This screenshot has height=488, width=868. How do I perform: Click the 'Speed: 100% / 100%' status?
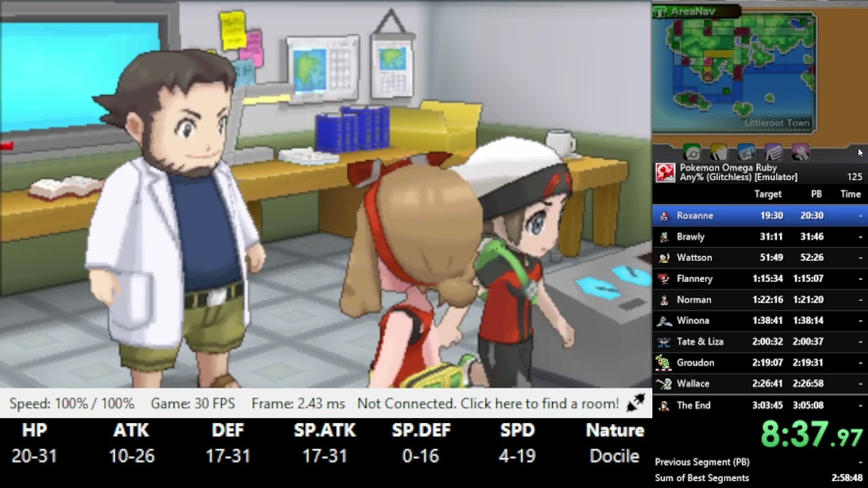pyautogui.click(x=72, y=403)
